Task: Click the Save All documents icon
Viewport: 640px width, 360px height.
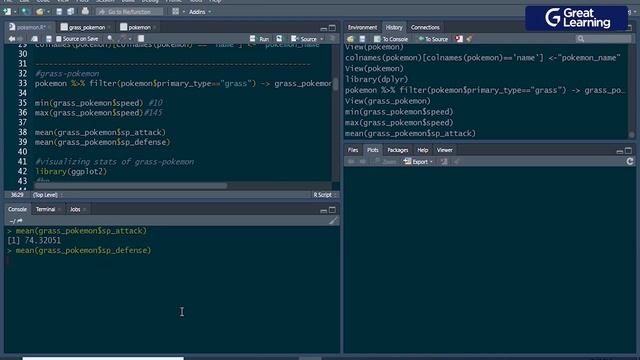Action: pos(71,12)
